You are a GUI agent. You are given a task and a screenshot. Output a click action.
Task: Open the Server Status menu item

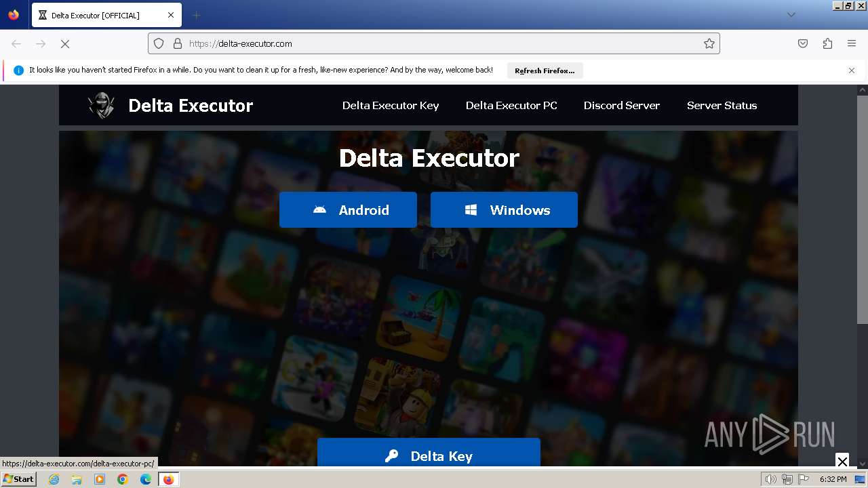point(722,106)
